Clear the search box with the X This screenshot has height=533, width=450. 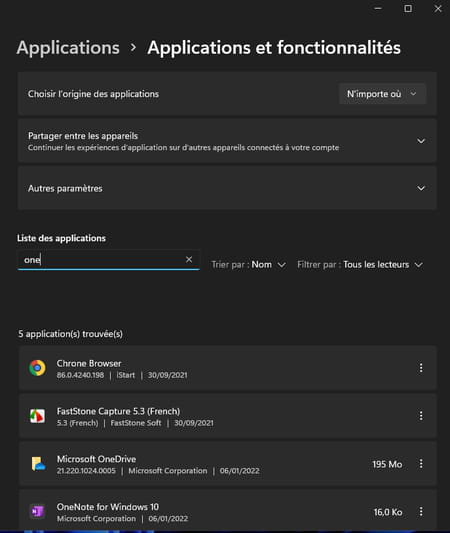click(189, 259)
